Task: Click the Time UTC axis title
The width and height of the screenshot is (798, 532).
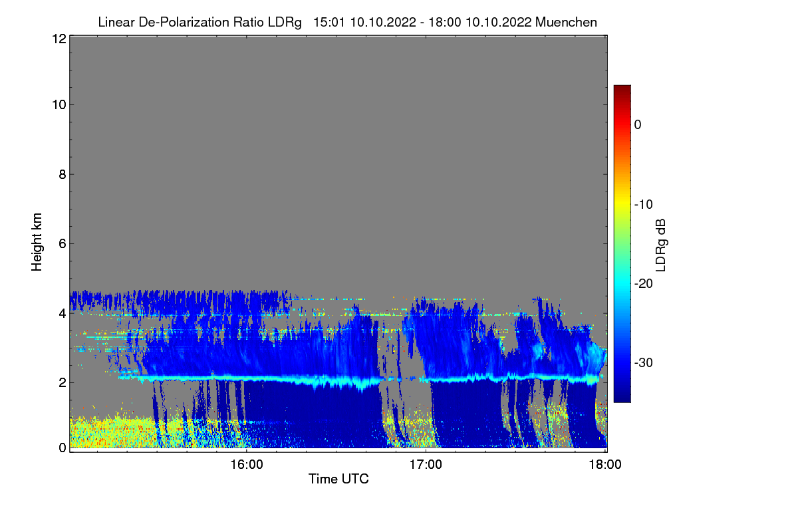Action: 338,479
